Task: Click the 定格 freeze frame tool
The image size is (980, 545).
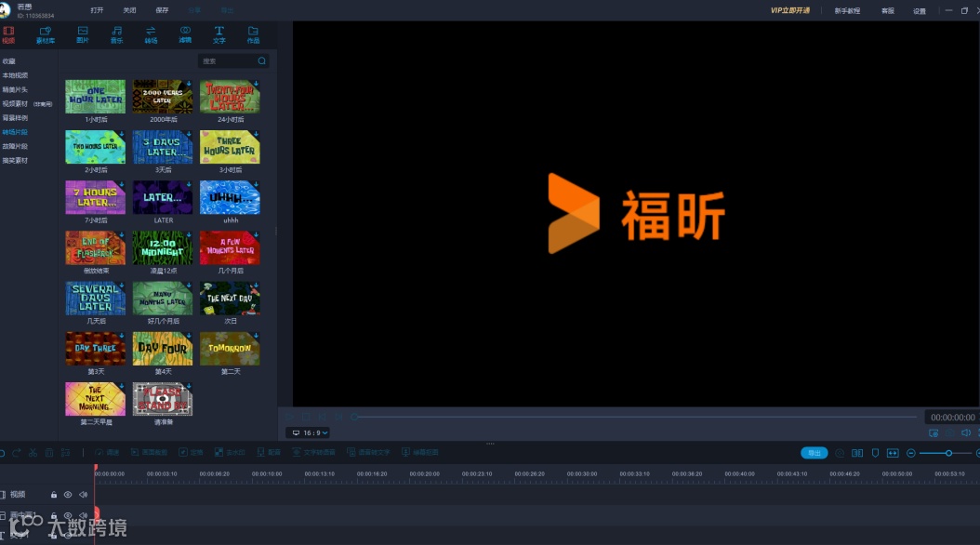Action: (191, 453)
